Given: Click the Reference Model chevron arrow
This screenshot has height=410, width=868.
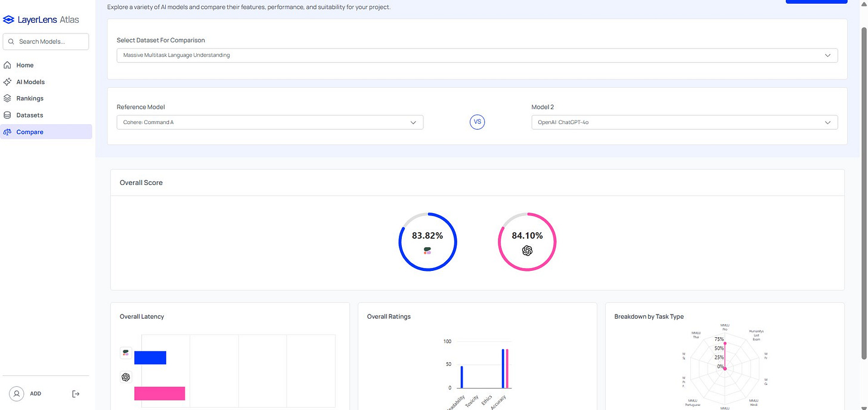Looking at the screenshot, I should (x=413, y=122).
